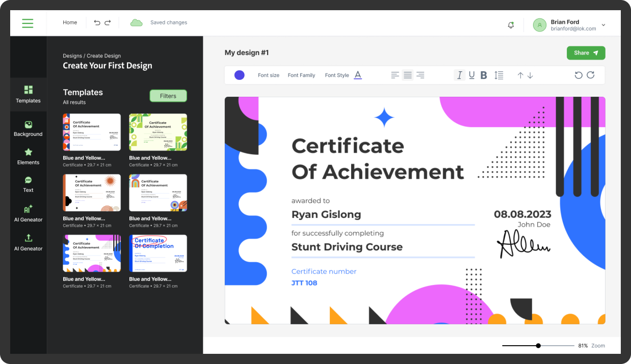Viewport: 631px width, 364px height.
Task: Click the text color underlined A icon
Action: [358, 75]
